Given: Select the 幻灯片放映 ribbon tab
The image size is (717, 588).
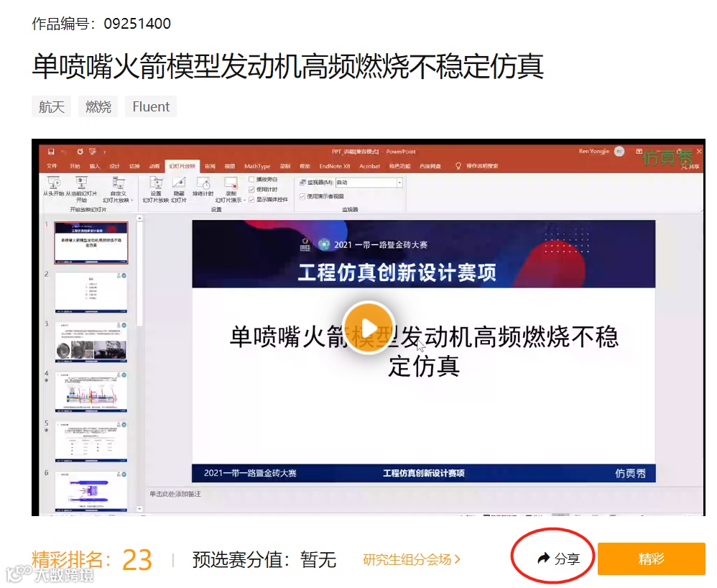Looking at the screenshot, I should (x=182, y=166).
